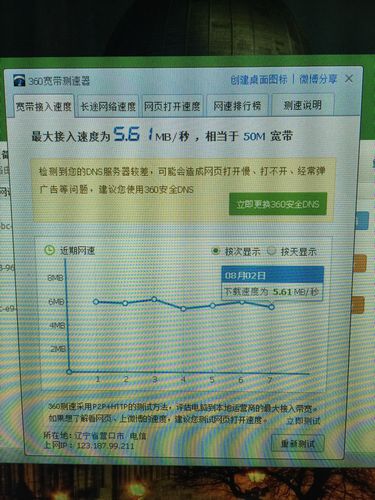Click the 08月02日 tooltip header
Screen dimensions: 375x500
[x=273, y=275]
